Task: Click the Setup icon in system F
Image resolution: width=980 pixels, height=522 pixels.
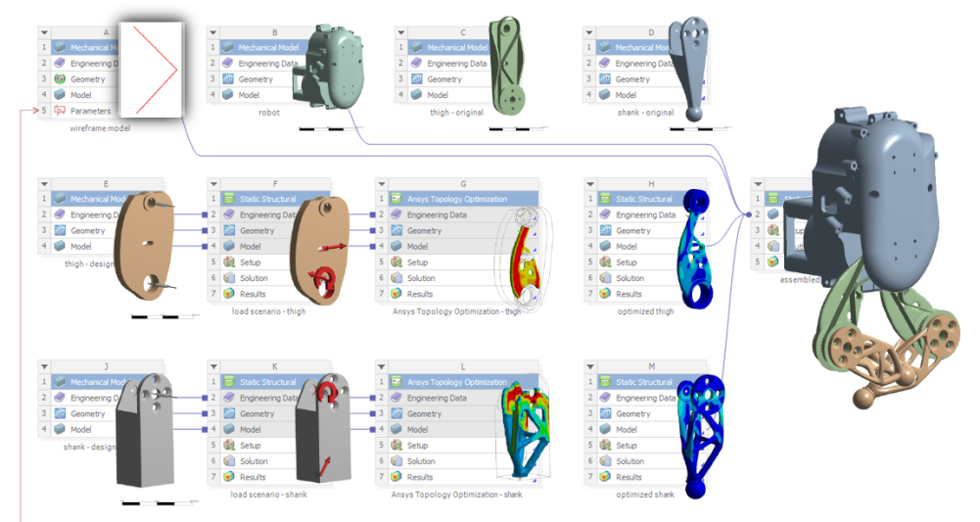Action: tap(229, 261)
